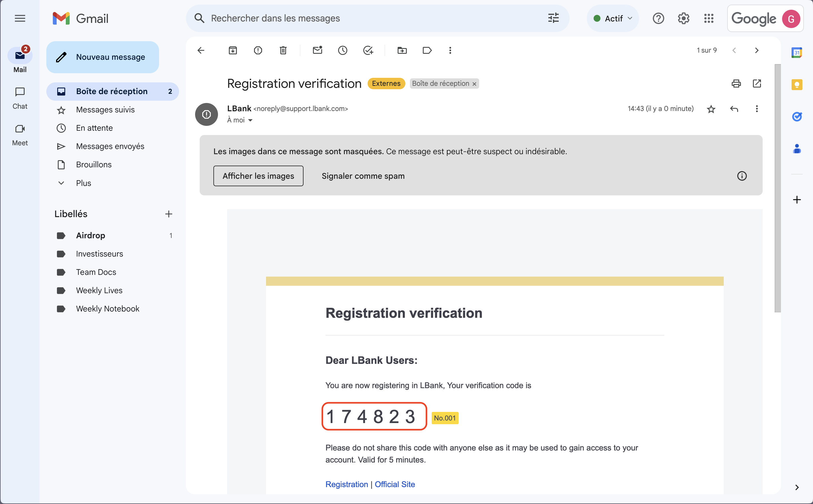Screen dimensions: 813x504
Task: Show next email with right chevron
Action: [x=757, y=50]
